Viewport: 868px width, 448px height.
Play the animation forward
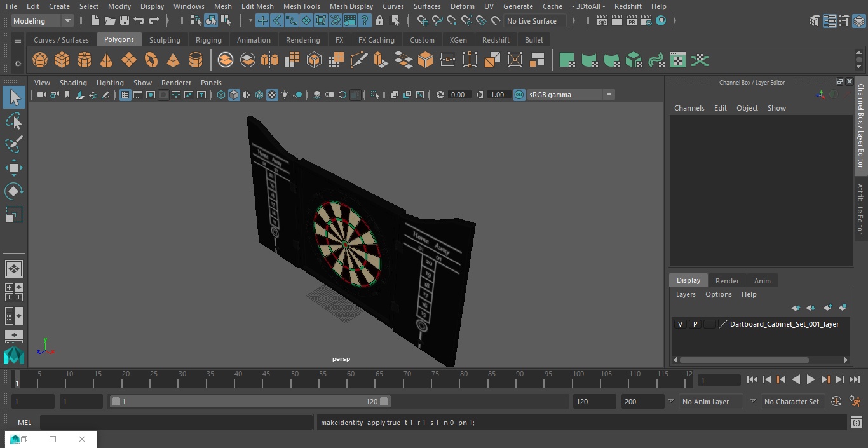[811, 379]
